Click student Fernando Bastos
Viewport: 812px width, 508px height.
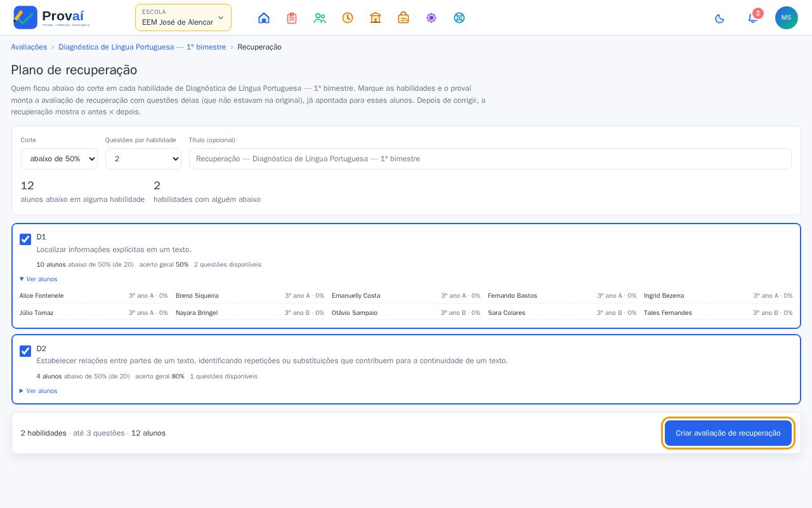(x=513, y=296)
